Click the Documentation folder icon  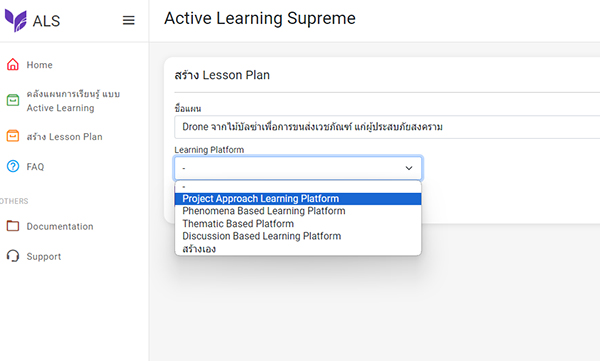pos(13,226)
